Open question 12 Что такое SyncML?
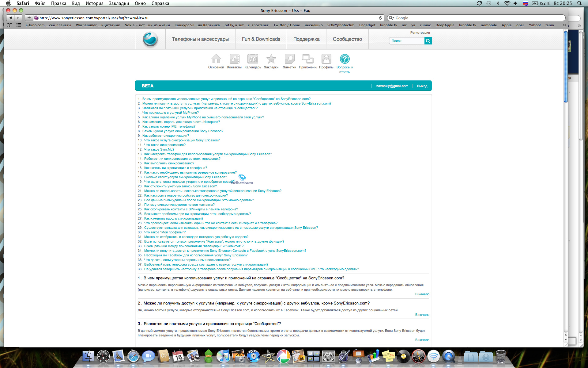This screenshot has width=588, height=368. pyautogui.click(x=159, y=149)
